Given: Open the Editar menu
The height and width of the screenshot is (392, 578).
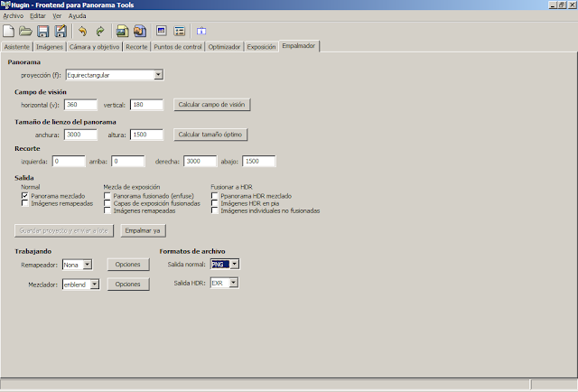Looking at the screenshot, I should tap(38, 16).
